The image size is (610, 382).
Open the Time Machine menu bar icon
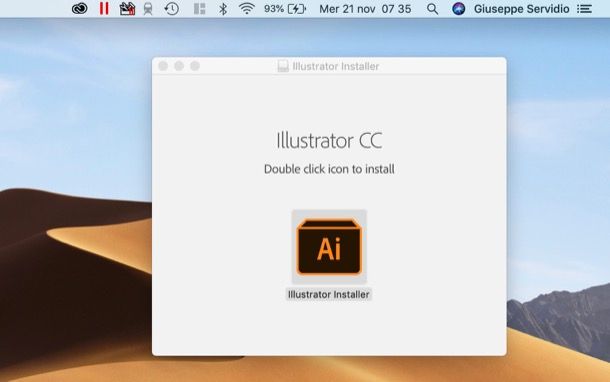(x=171, y=9)
